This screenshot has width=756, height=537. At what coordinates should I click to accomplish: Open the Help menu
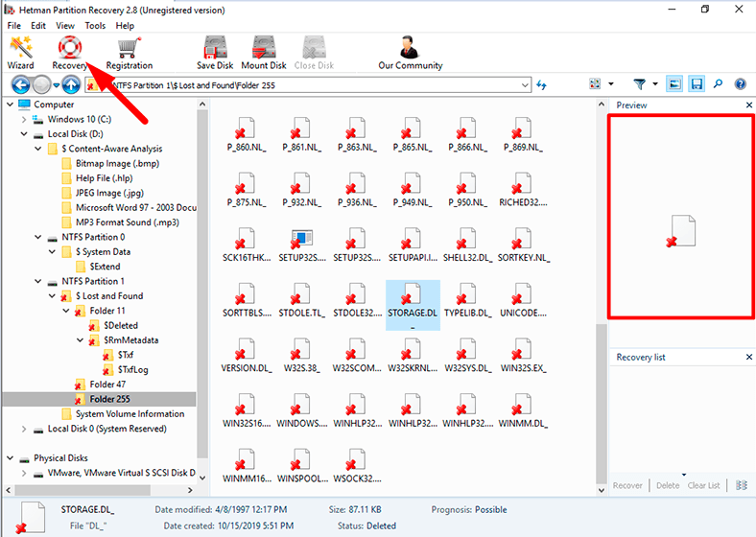click(x=125, y=26)
